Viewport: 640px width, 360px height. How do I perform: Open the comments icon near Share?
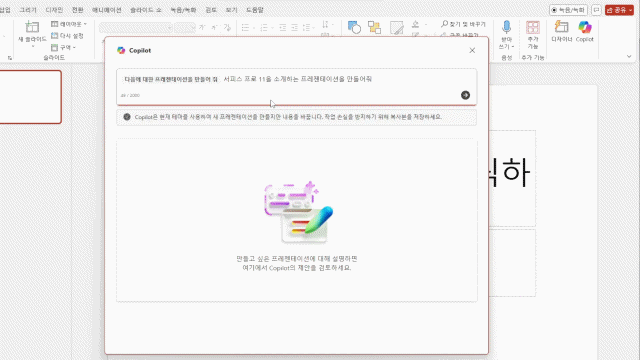pos(596,10)
